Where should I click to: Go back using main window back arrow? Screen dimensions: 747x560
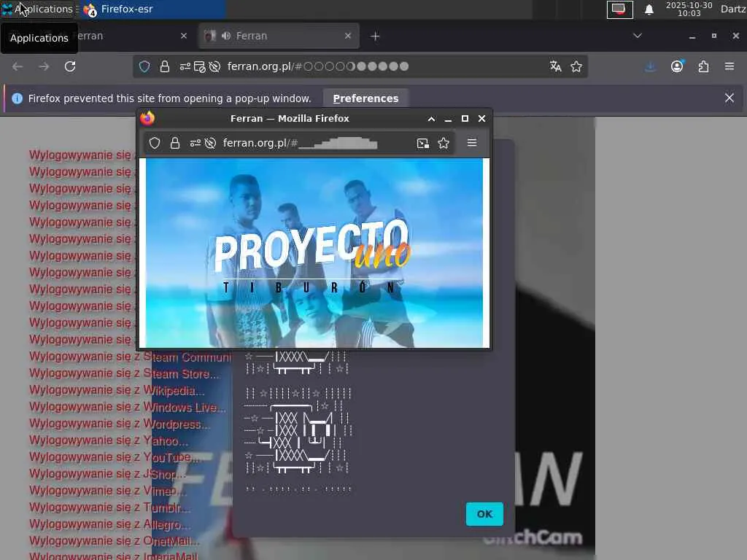pos(18,66)
